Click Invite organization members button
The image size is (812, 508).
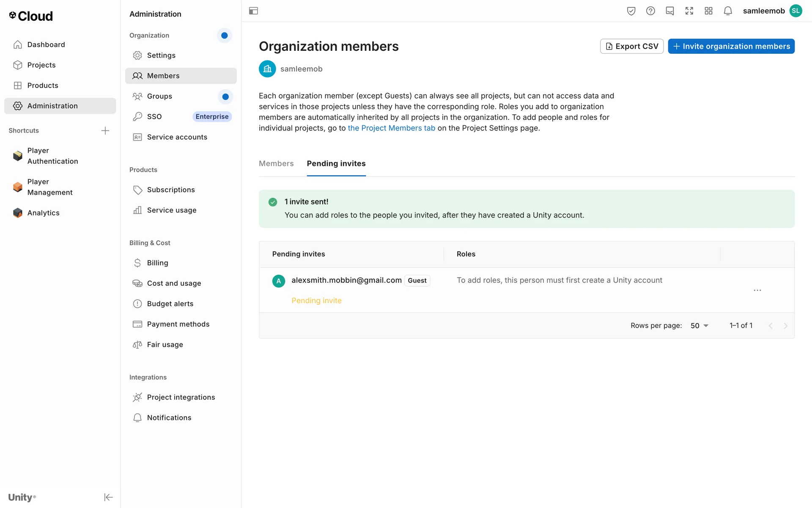coord(731,46)
